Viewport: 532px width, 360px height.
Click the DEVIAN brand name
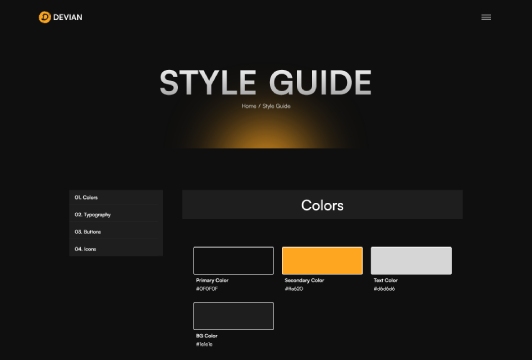click(x=68, y=17)
